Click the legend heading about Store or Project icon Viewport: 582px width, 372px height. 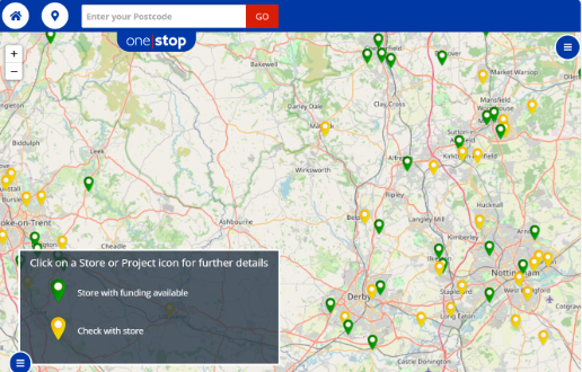click(x=149, y=263)
